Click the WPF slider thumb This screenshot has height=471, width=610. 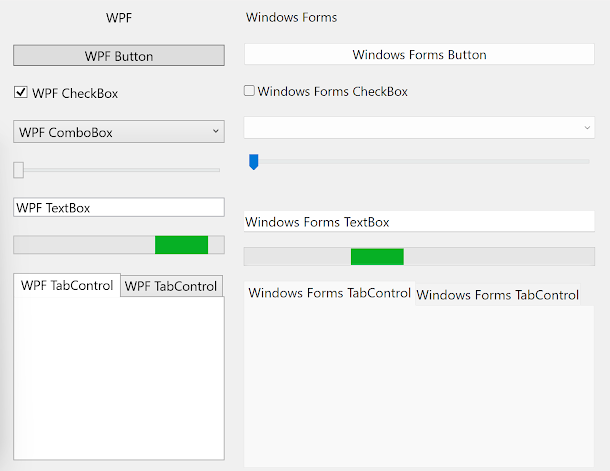[x=18, y=170]
